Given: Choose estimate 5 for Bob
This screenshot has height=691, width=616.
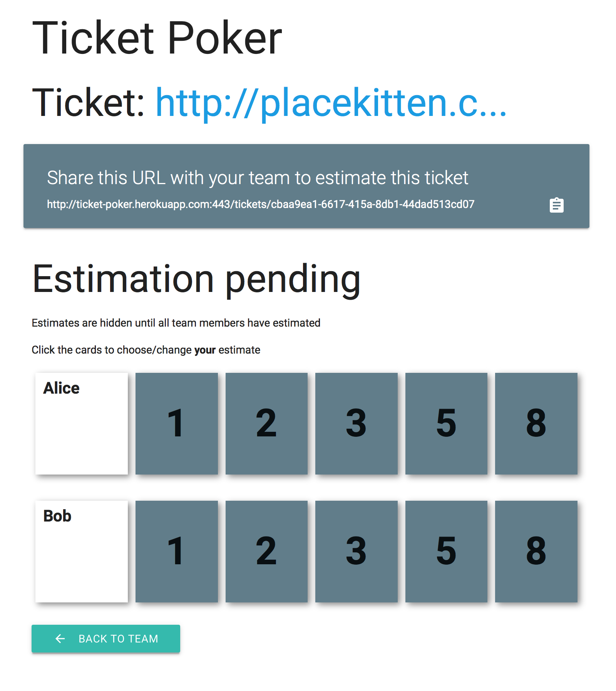Looking at the screenshot, I should coord(446,551).
